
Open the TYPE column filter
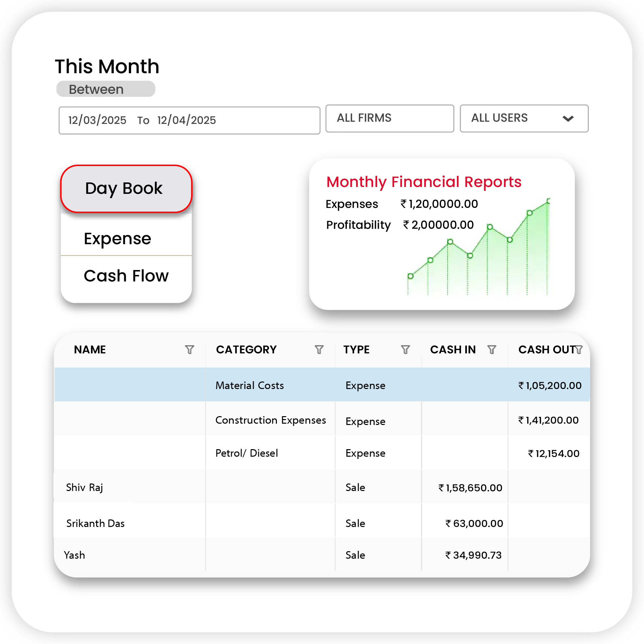point(405,350)
